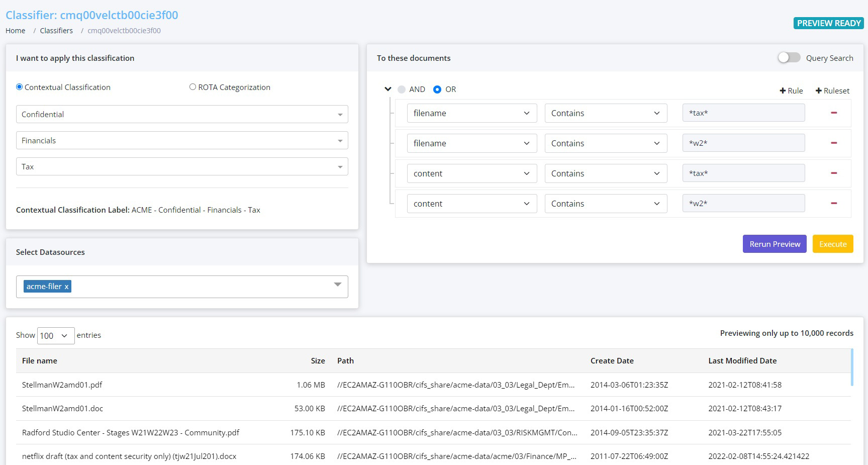Click the 1.06 MB size cell
Viewport: 868px width, 465px height.
[x=311, y=385]
